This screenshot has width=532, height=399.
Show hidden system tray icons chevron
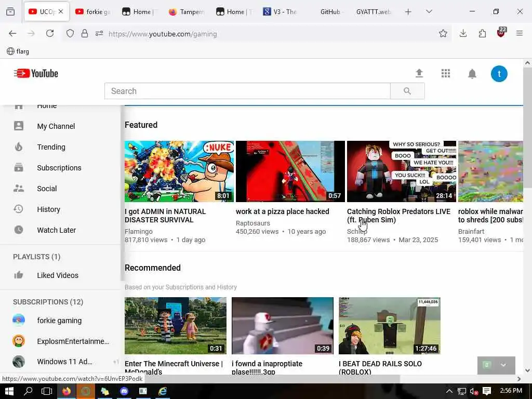[449, 391]
